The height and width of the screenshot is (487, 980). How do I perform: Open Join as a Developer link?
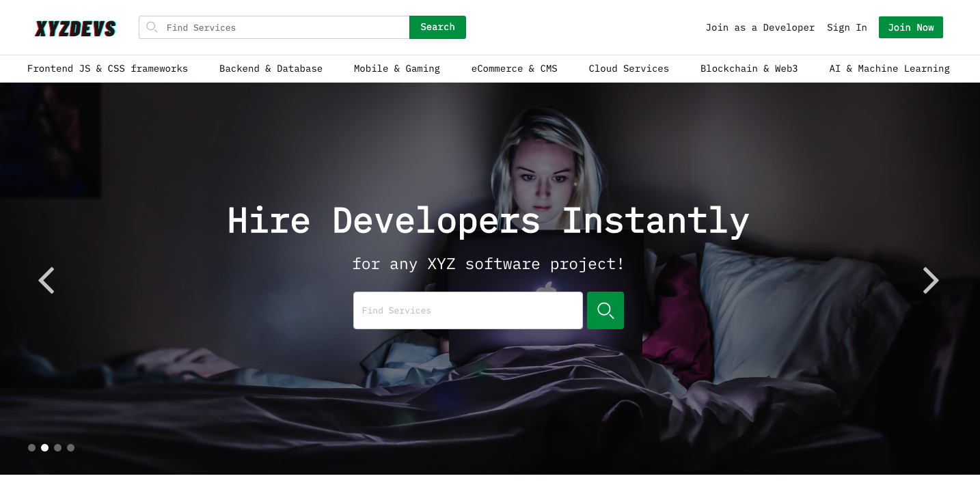coord(760,27)
